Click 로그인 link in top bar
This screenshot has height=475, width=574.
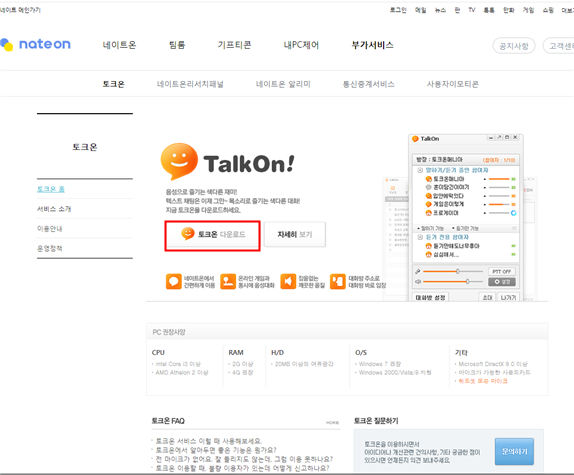click(x=398, y=10)
